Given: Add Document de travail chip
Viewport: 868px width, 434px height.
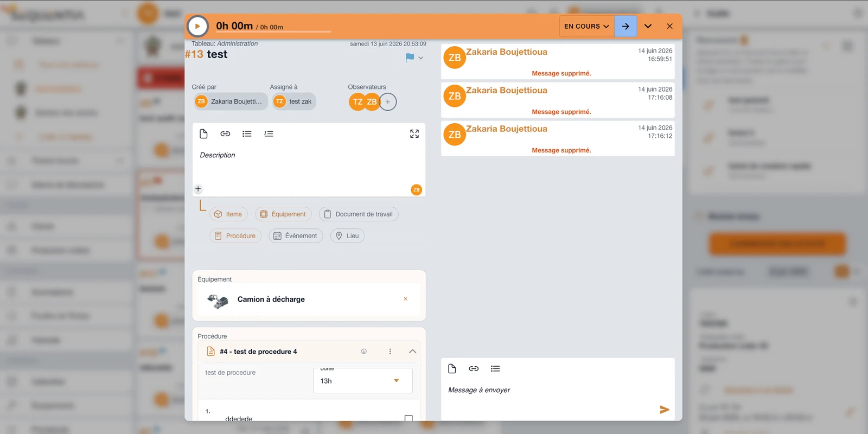Looking at the screenshot, I should tap(359, 214).
